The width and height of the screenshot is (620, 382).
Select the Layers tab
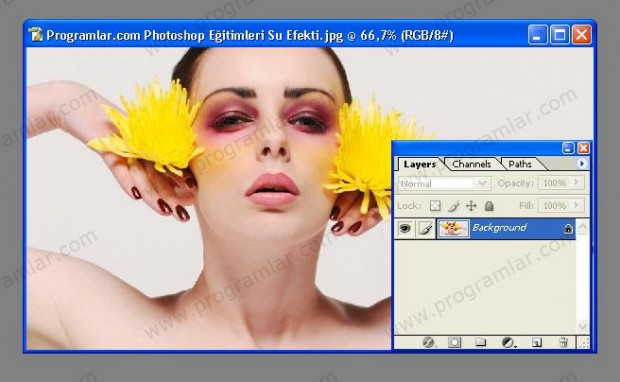(420, 164)
